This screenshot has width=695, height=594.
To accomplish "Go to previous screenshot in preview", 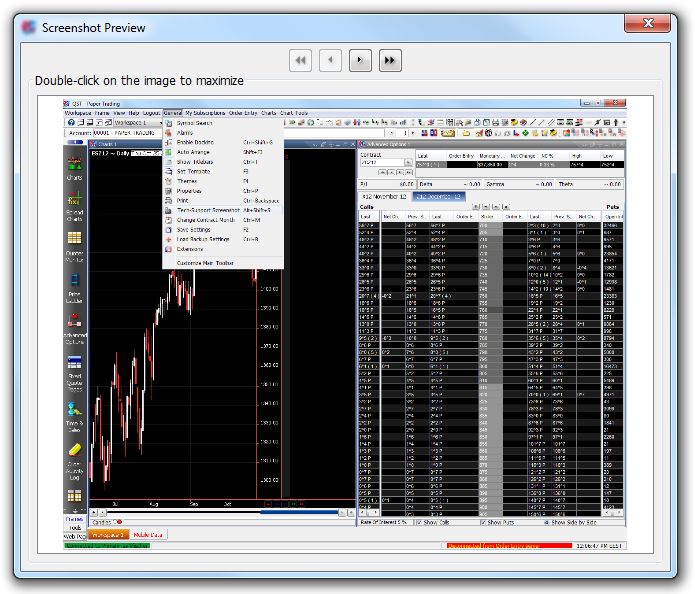I will pyautogui.click(x=330, y=60).
